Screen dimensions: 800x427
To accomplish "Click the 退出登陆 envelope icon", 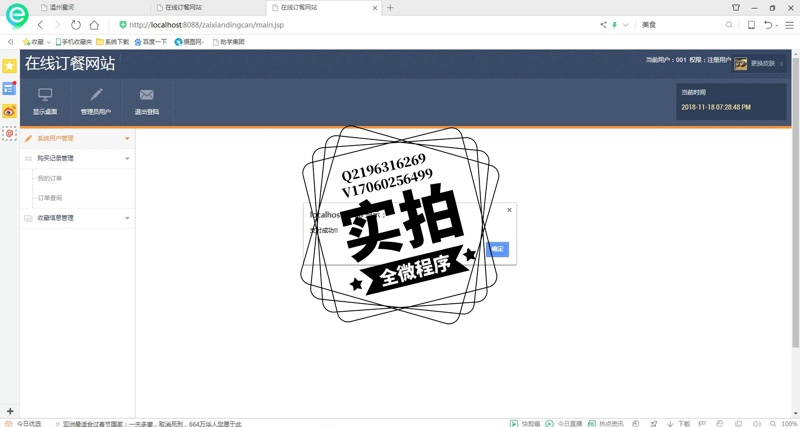I will (x=147, y=95).
